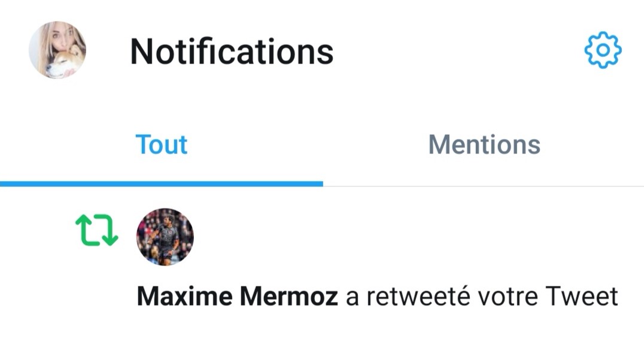Tap the blonde woman with dog avatar
644x338 pixels.
tap(57, 50)
